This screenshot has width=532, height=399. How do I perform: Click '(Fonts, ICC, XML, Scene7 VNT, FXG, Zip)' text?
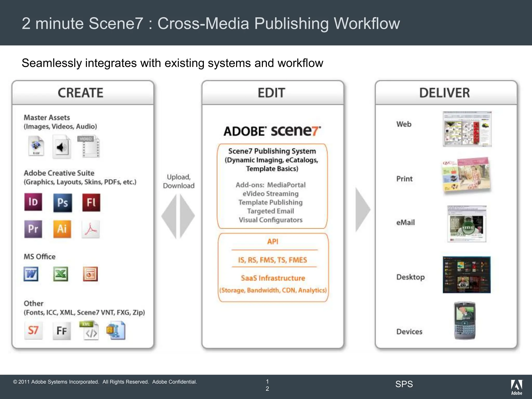click(x=84, y=312)
